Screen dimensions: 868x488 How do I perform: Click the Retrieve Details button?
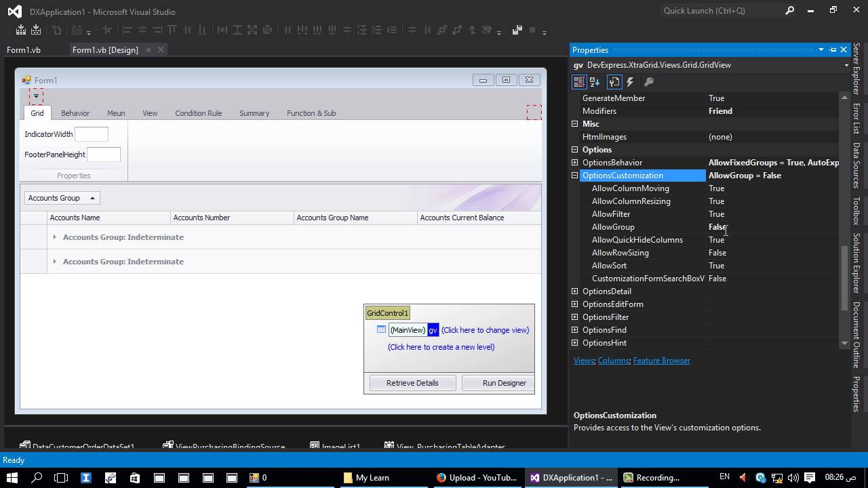(412, 383)
